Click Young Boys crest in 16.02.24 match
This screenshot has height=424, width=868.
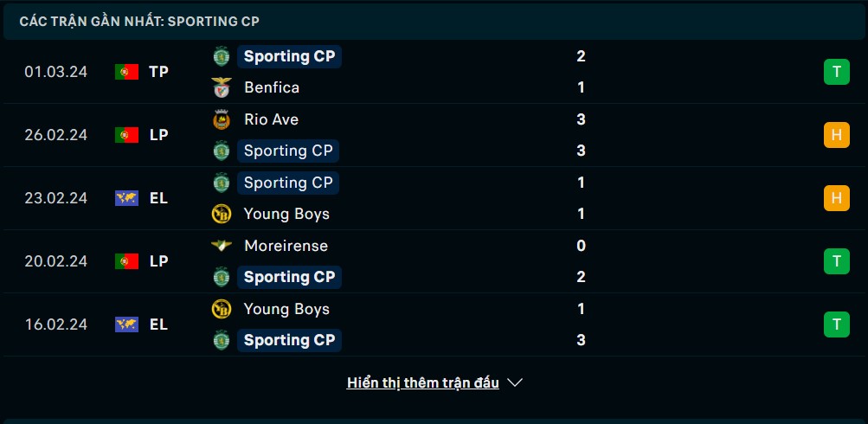(x=222, y=309)
